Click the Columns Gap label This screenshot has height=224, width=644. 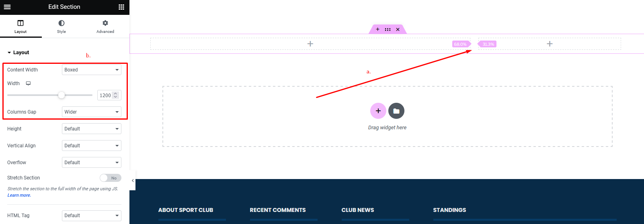22,112
